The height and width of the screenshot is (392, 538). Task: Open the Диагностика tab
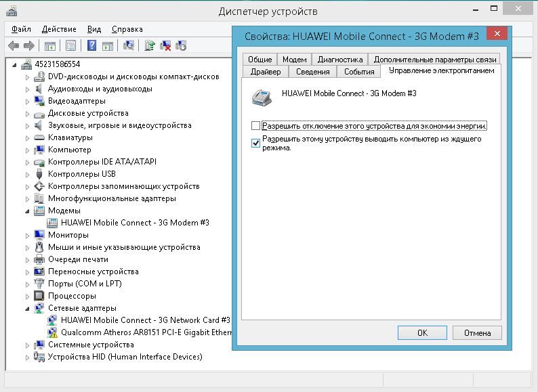pos(340,60)
